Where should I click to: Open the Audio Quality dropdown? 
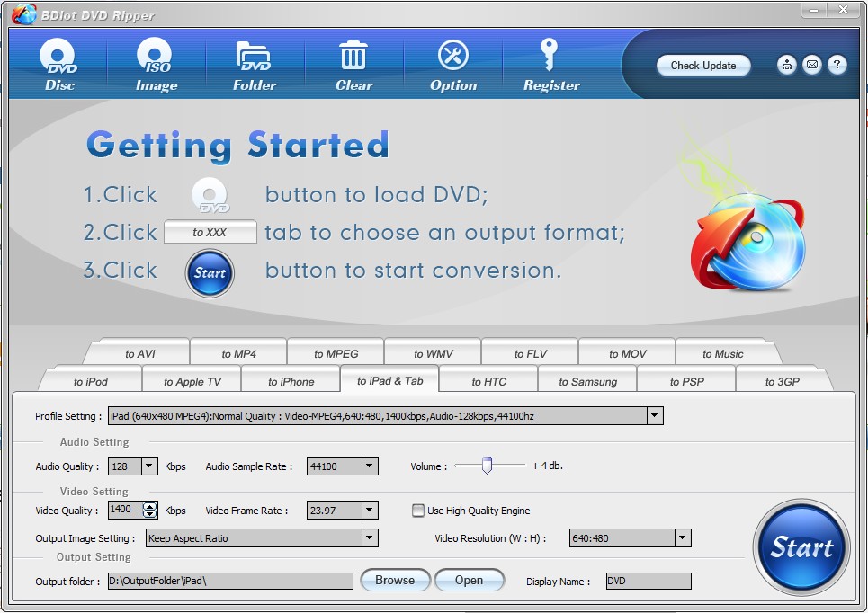[149, 466]
